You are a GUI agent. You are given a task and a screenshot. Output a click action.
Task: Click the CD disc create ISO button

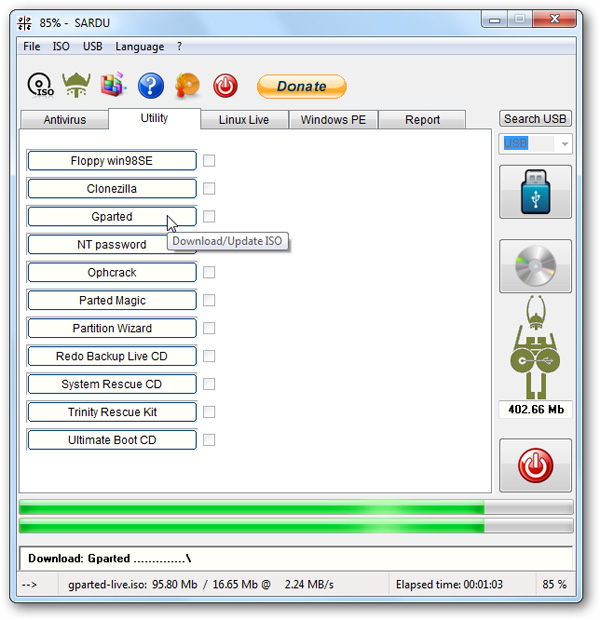535,266
